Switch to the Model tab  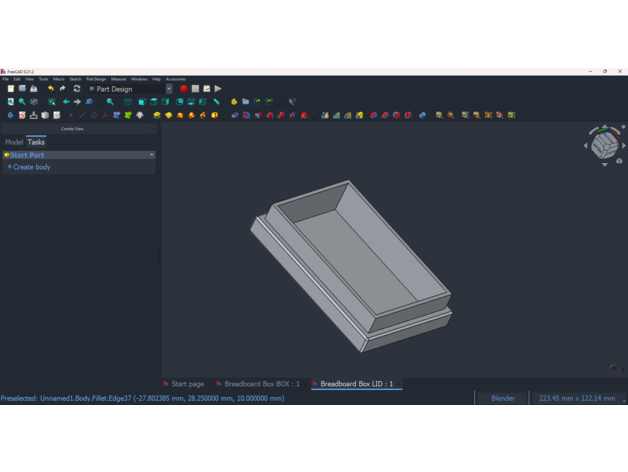coord(14,142)
